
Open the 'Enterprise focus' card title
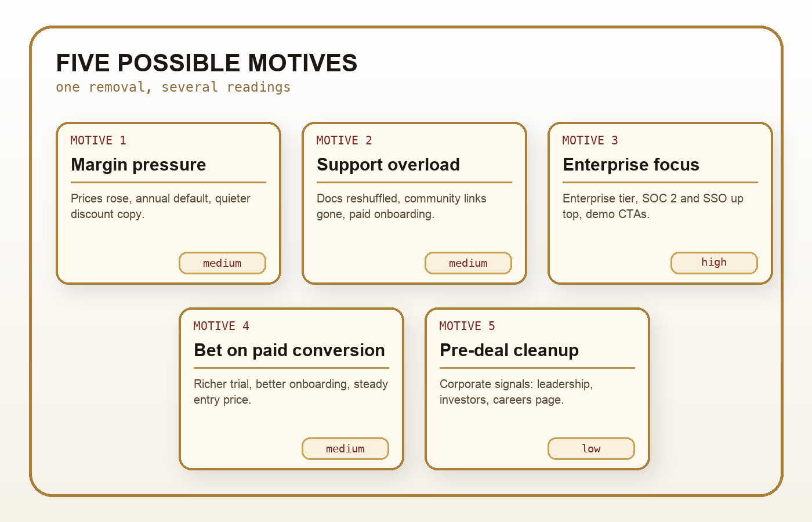click(631, 165)
